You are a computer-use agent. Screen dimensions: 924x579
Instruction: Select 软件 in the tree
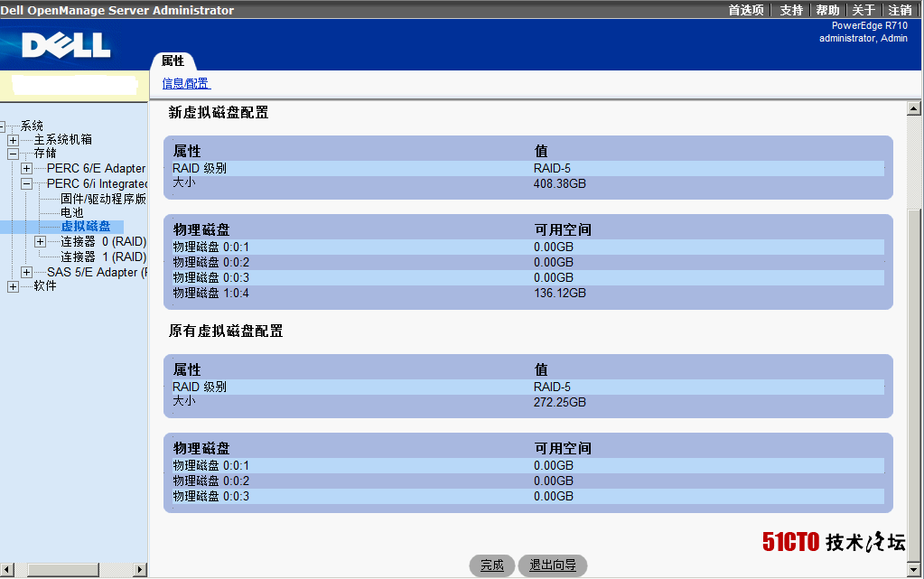(x=45, y=286)
